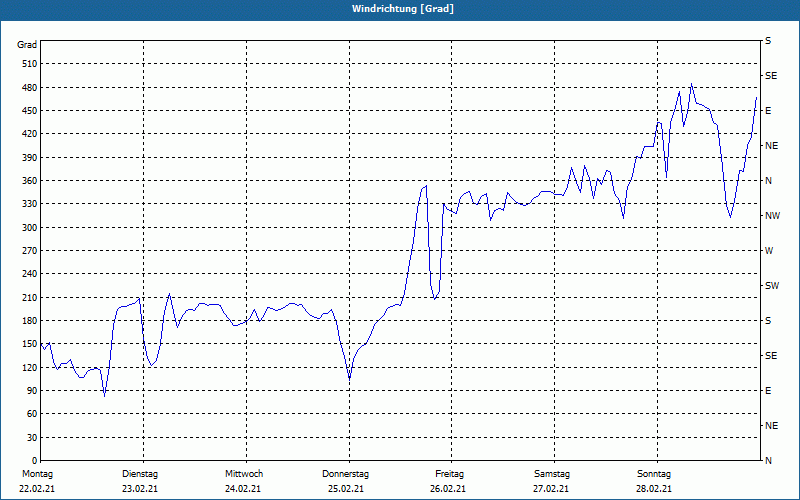Viewport: 800px width, 500px height.
Task: Select the 'SE' compass label below 150 gridline
Action: click(x=771, y=356)
